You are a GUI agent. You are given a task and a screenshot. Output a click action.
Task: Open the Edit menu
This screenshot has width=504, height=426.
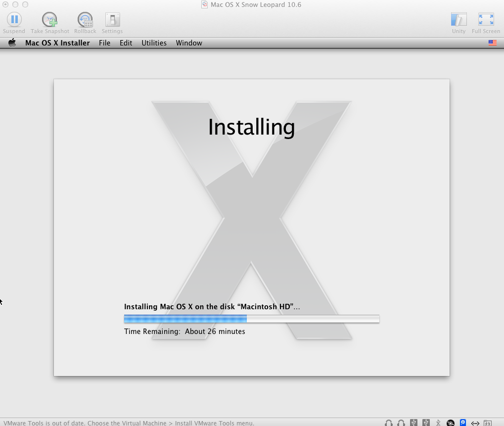(126, 43)
